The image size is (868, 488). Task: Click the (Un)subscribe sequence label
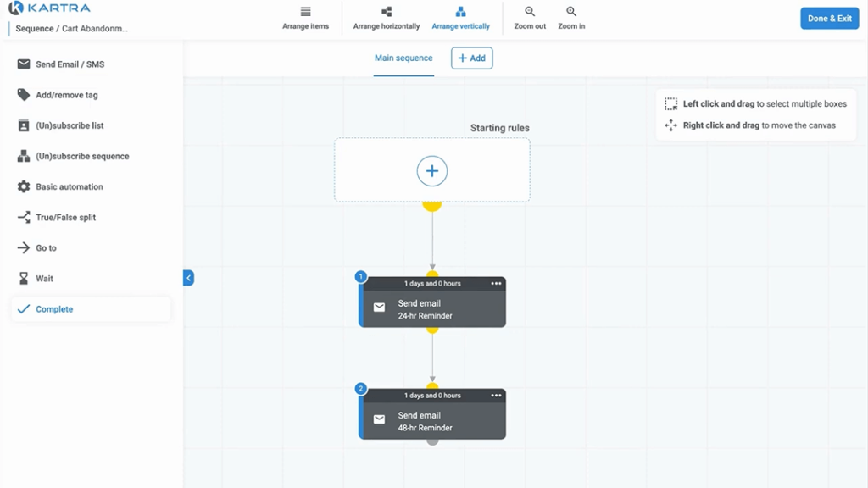(82, 156)
